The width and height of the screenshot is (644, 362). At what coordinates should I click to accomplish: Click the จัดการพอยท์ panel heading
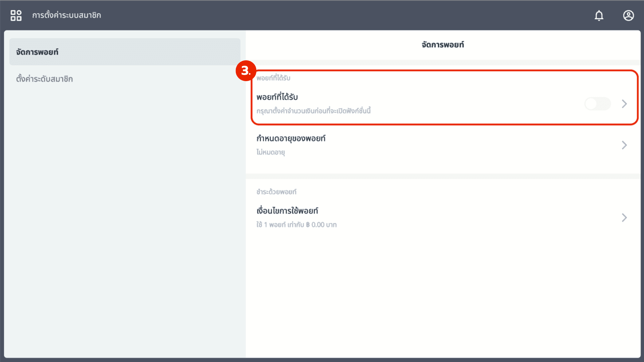click(442, 45)
